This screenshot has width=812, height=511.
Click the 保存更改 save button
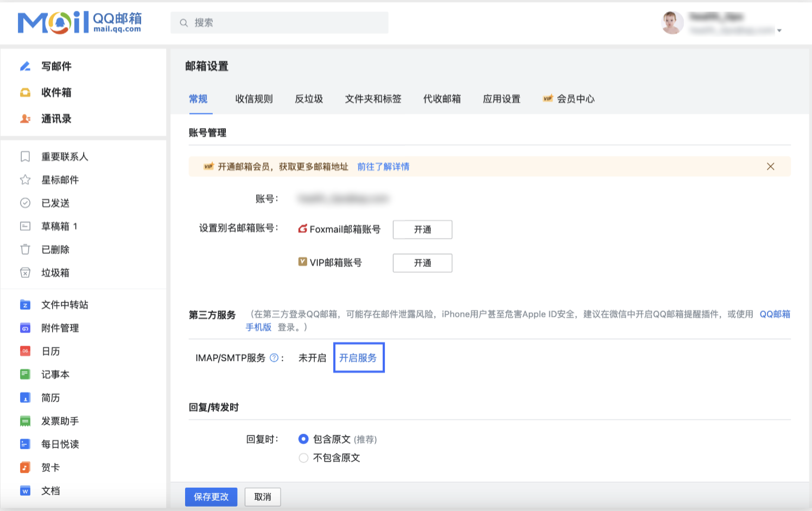[x=211, y=496]
